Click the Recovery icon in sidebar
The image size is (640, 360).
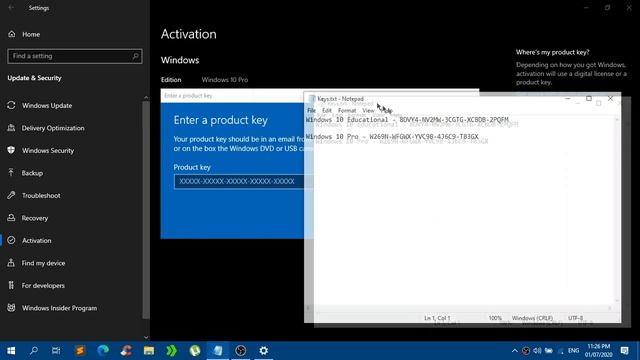(x=11, y=218)
